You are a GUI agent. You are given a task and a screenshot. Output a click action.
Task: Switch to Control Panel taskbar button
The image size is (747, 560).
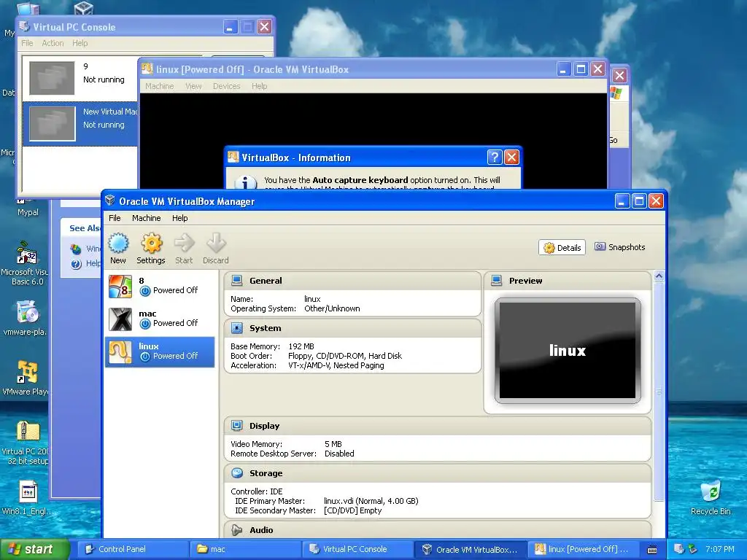133,549
